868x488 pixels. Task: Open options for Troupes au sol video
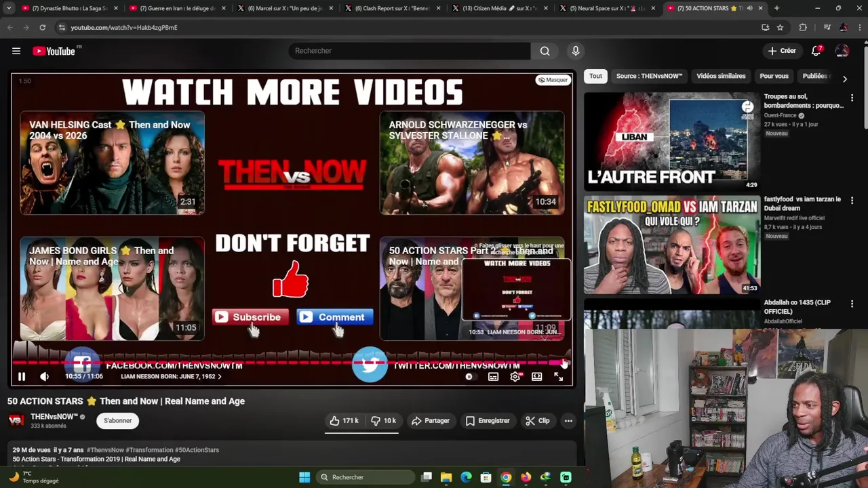[x=852, y=98]
